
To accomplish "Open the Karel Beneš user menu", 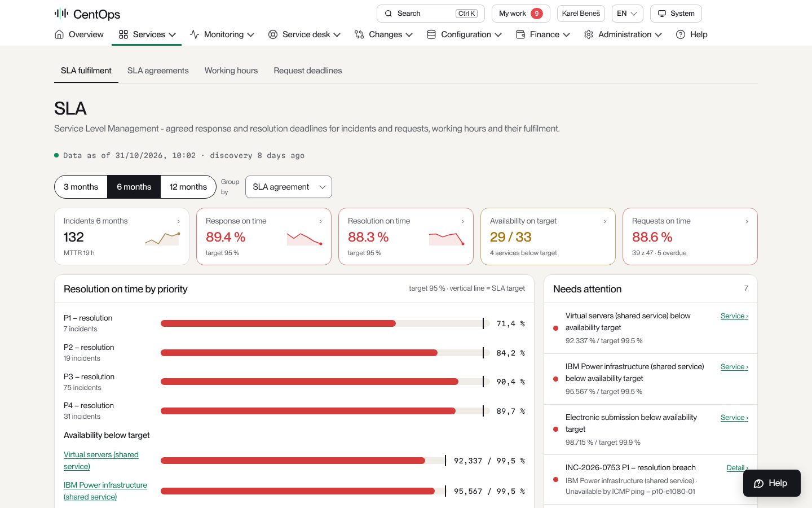I will click(581, 14).
